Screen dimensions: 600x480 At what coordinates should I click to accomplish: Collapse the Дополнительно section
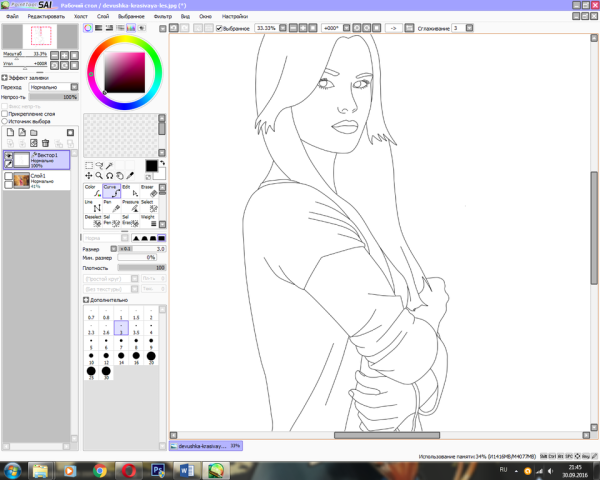(x=85, y=299)
